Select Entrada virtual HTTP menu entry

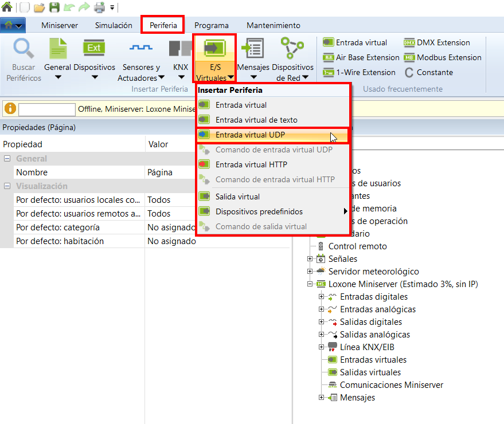pos(251,164)
